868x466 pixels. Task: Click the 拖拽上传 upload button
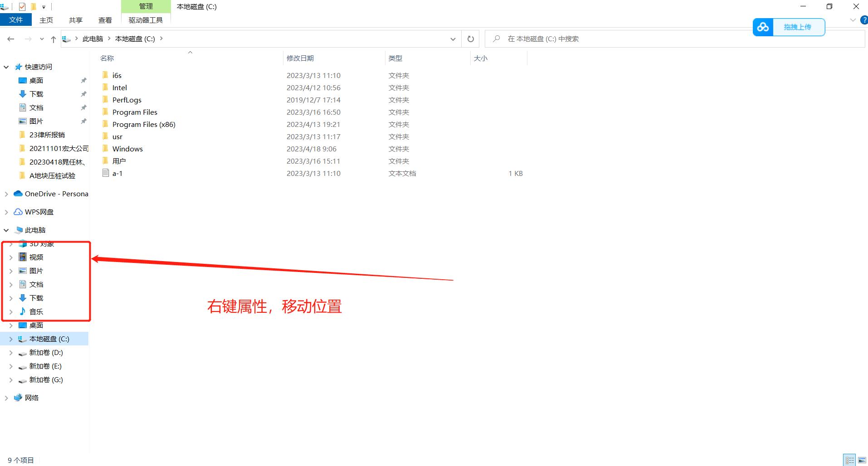[x=799, y=27]
